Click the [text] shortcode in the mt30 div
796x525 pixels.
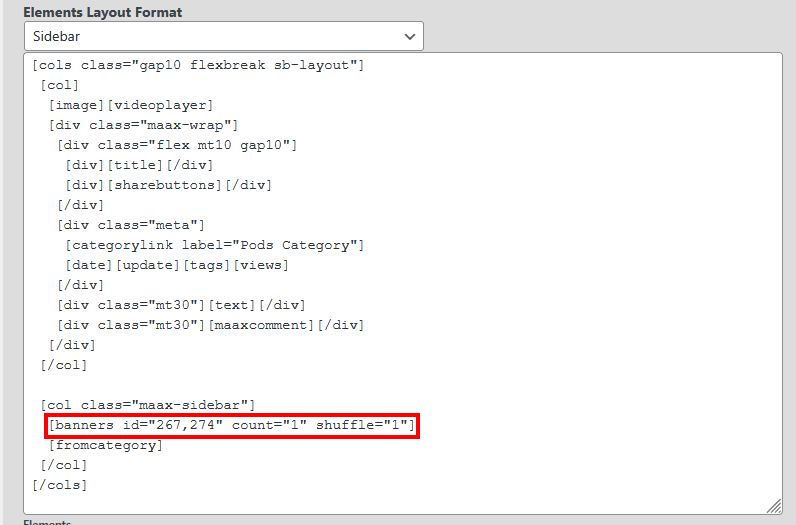231,305
